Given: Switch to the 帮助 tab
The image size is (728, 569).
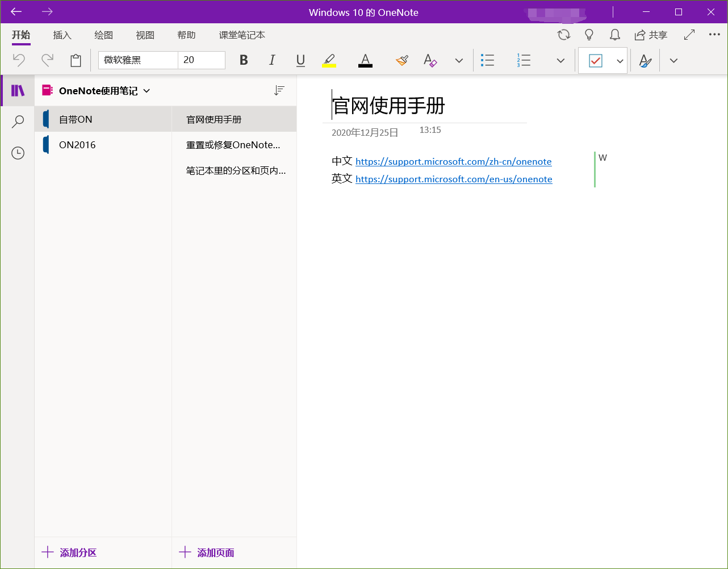Looking at the screenshot, I should pyautogui.click(x=187, y=35).
